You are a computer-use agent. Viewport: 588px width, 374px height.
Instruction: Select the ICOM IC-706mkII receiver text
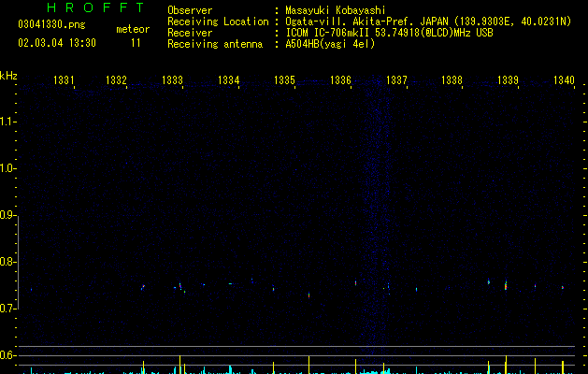327,33
